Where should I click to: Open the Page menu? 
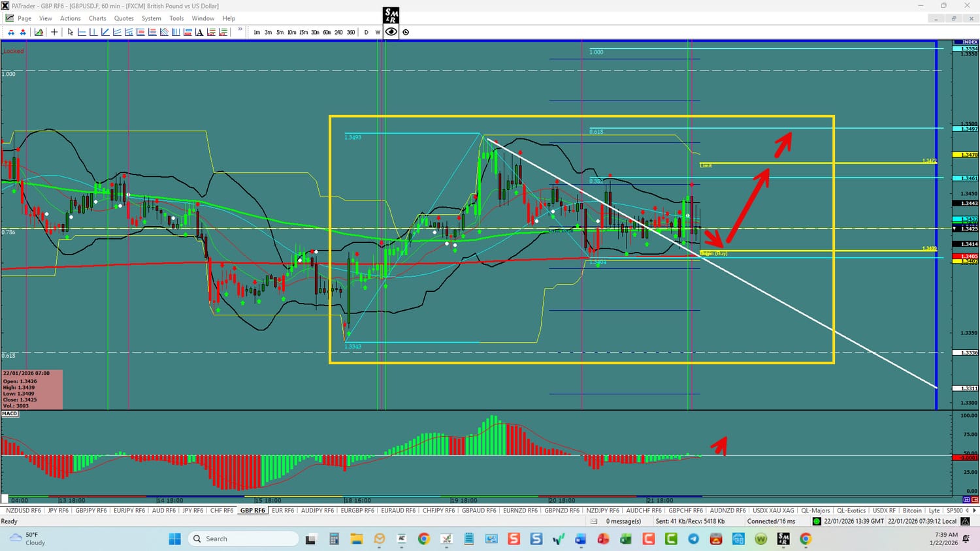point(24,18)
